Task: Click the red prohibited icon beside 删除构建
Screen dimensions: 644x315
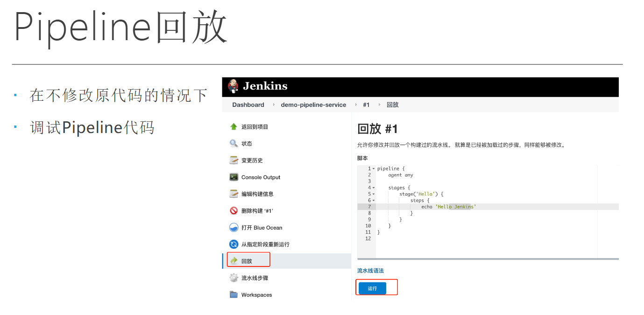Action: pyautogui.click(x=234, y=210)
